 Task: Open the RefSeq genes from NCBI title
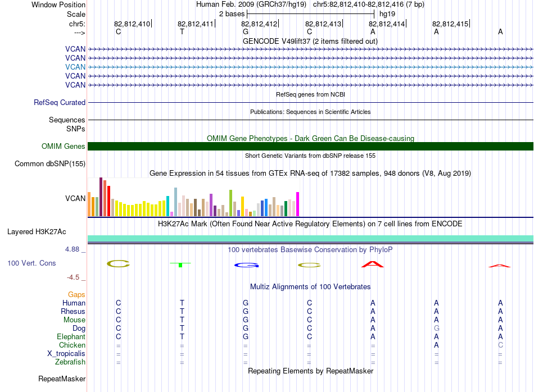(x=311, y=94)
